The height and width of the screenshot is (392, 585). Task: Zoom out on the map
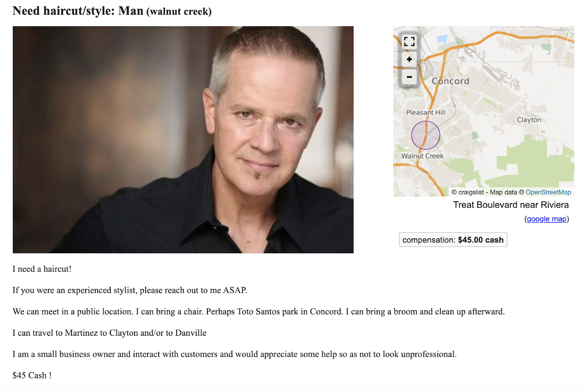point(409,77)
